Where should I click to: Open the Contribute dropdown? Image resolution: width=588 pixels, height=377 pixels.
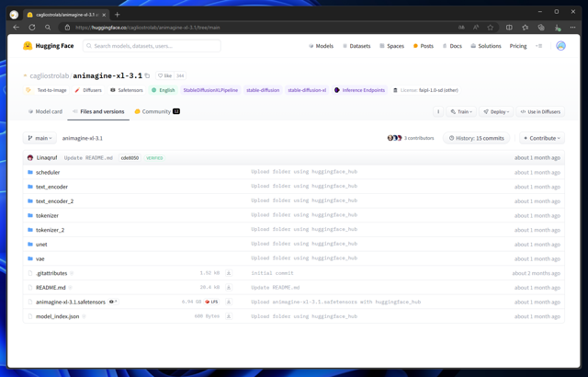pos(542,138)
